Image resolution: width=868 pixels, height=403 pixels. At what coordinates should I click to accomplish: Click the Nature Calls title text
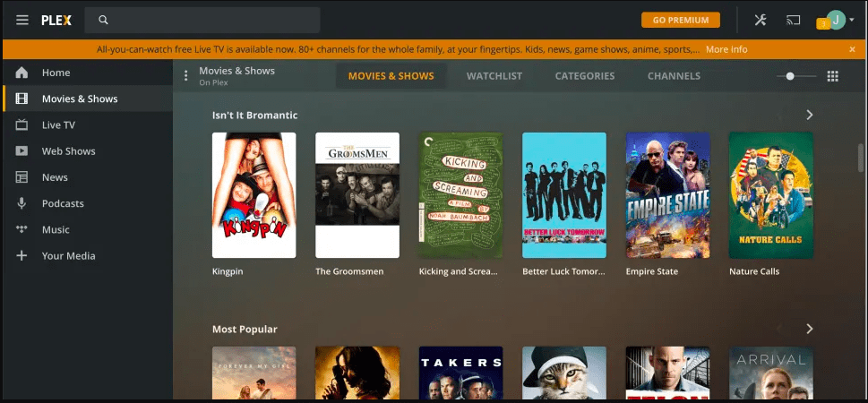tap(754, 271)
